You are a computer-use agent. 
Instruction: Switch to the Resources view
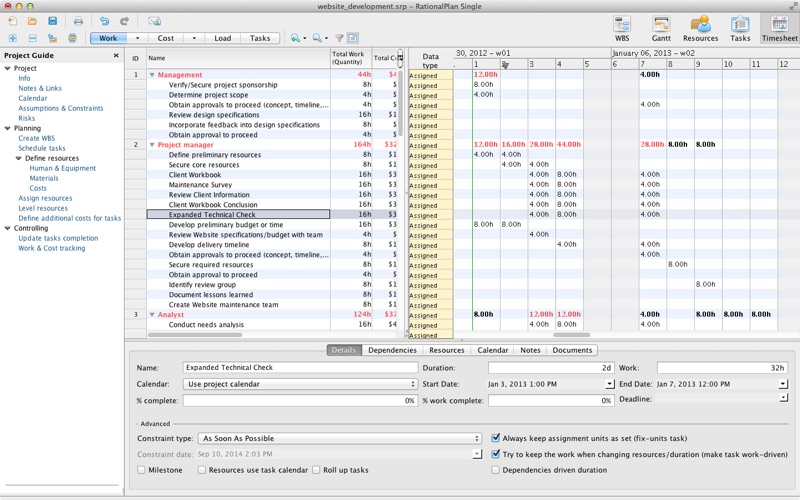(x=700, y=27)
